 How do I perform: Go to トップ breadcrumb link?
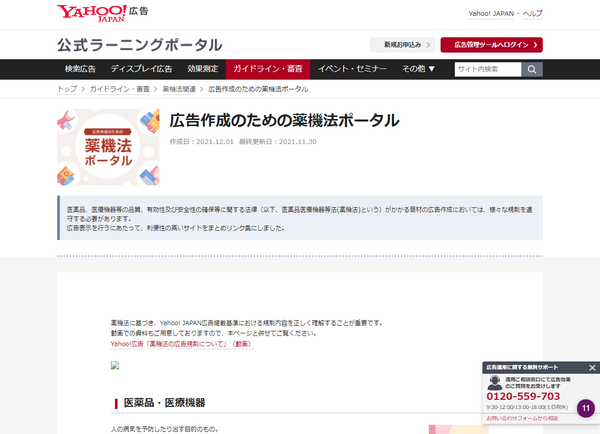[67, 89]
